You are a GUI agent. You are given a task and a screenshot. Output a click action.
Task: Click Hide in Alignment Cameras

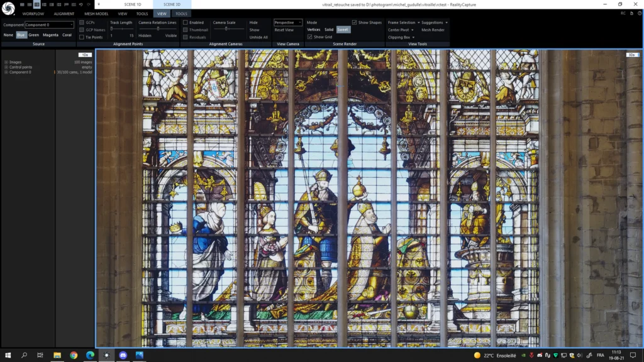[253, 23]
